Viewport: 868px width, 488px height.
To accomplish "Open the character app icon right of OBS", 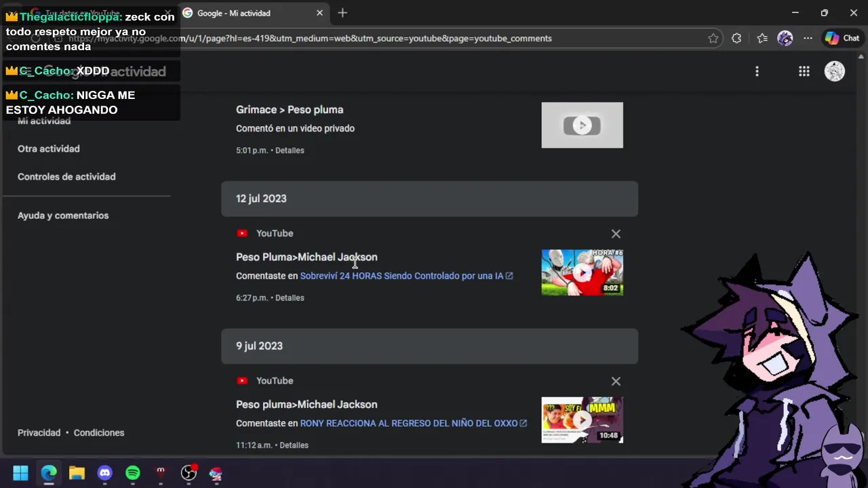I will [x=216, y=473].
